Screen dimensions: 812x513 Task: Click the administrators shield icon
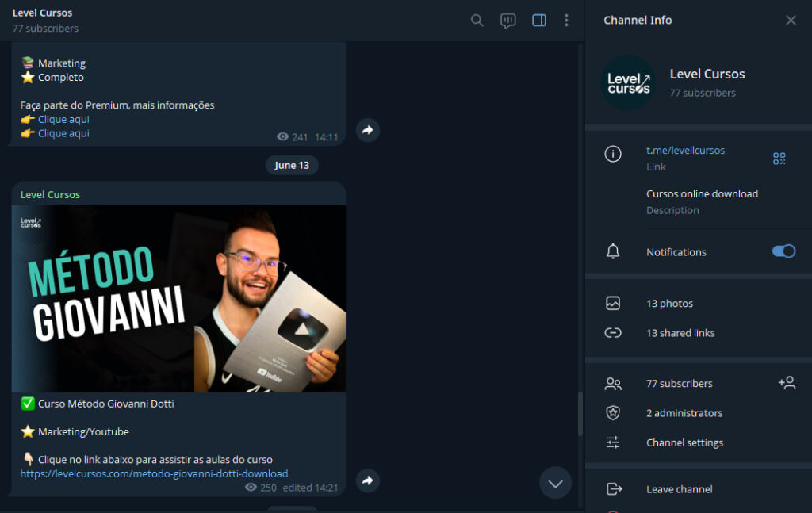click(613, 413)
